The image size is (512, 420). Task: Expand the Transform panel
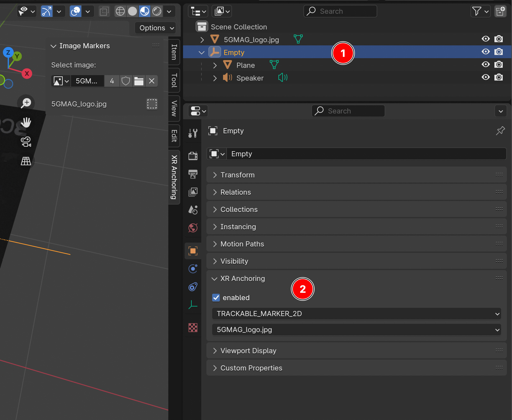pyautogui.click(x=237, y=175)
